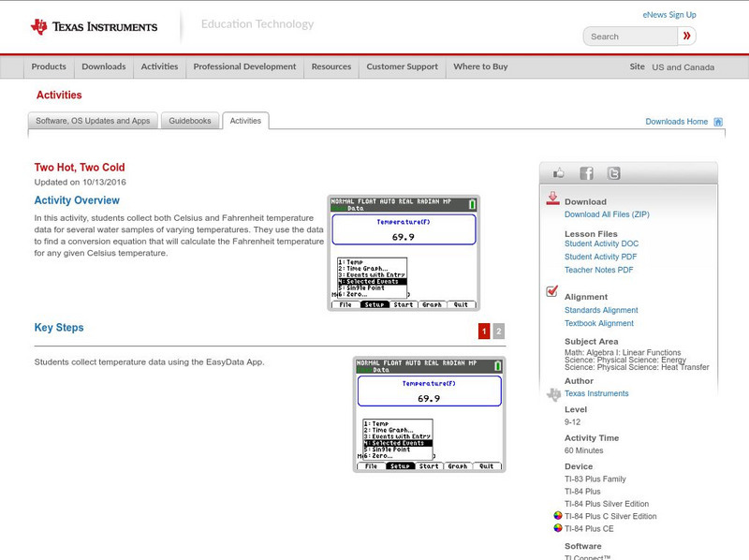The image size is (749, 560).
Task: Open Student Activity PDF file
Action: coord(600,257)
